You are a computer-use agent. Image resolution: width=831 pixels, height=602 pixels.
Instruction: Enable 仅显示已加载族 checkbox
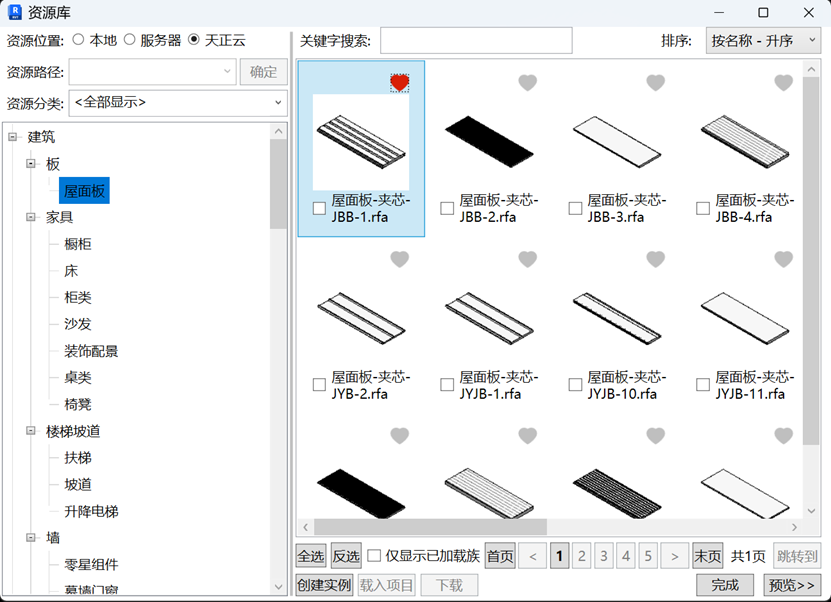(x=374, y=556)
